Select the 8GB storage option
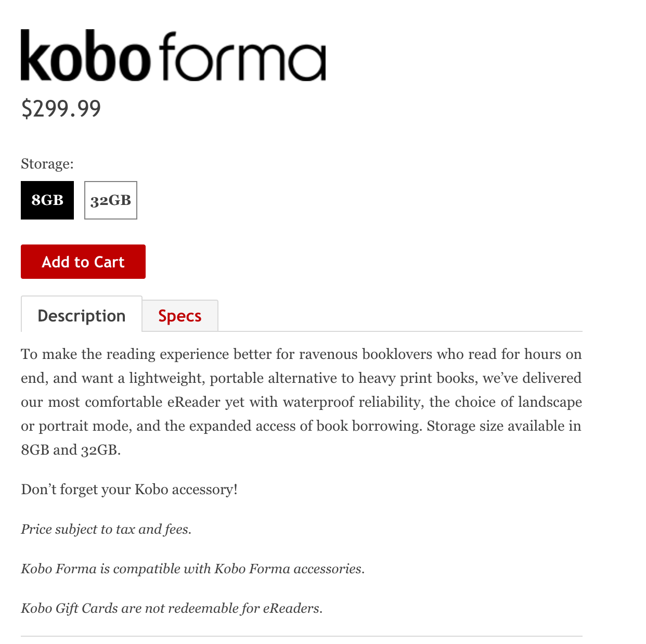646x644 pixels. click(47, 200)
